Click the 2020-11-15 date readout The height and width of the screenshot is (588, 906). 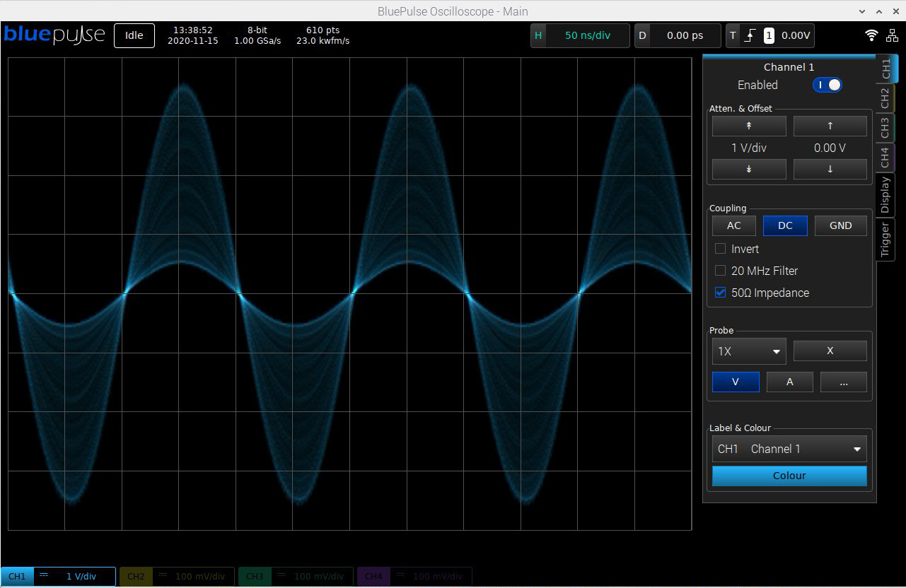(193, 41)
